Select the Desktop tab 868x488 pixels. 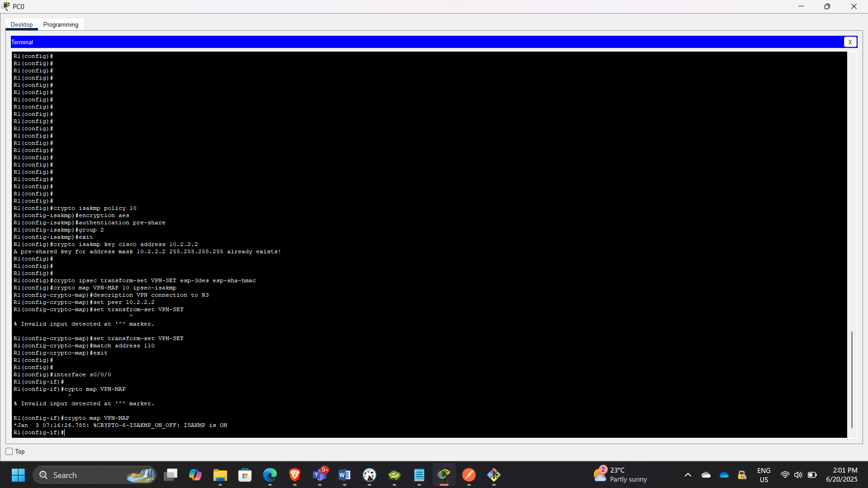click(x=22, y=24)
